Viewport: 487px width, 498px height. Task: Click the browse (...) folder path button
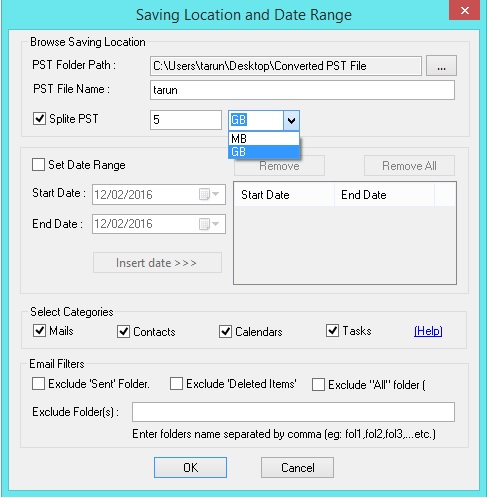click(441, 66)
